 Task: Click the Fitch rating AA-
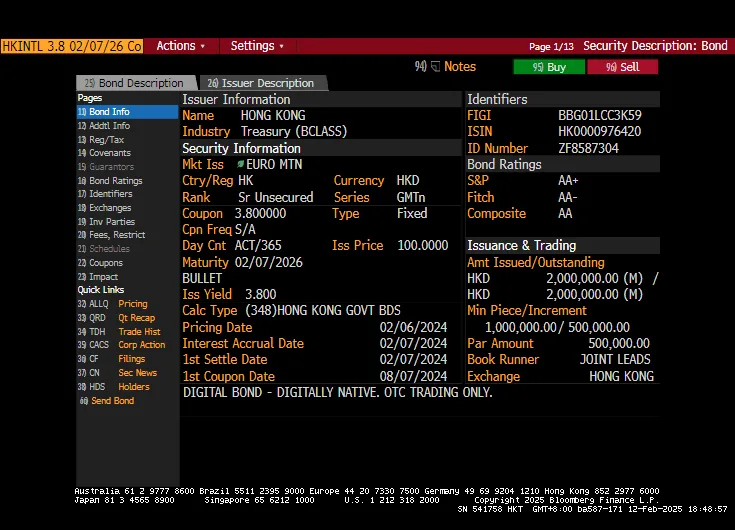567,197
